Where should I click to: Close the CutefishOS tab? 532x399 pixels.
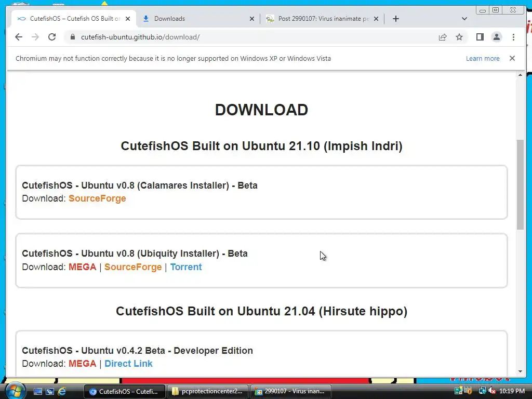click(x=128, y=19)
